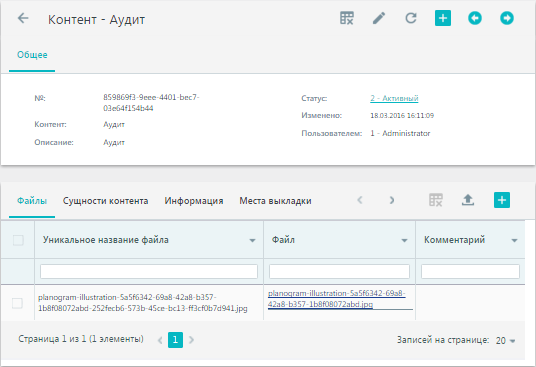536x367 pixels.
Task: Refresh the record with the reload icon
Action: 411,18
